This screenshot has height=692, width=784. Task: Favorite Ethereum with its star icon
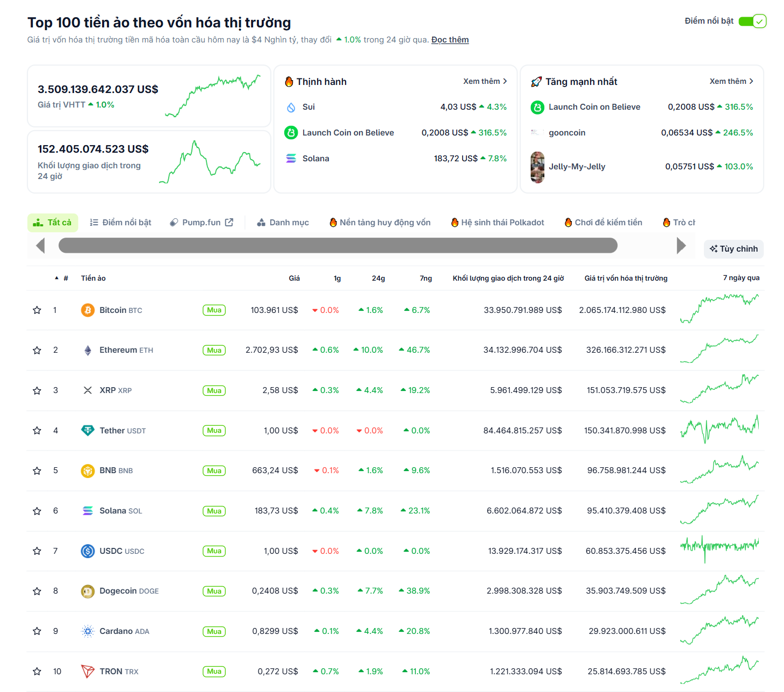tap(37, 350)
